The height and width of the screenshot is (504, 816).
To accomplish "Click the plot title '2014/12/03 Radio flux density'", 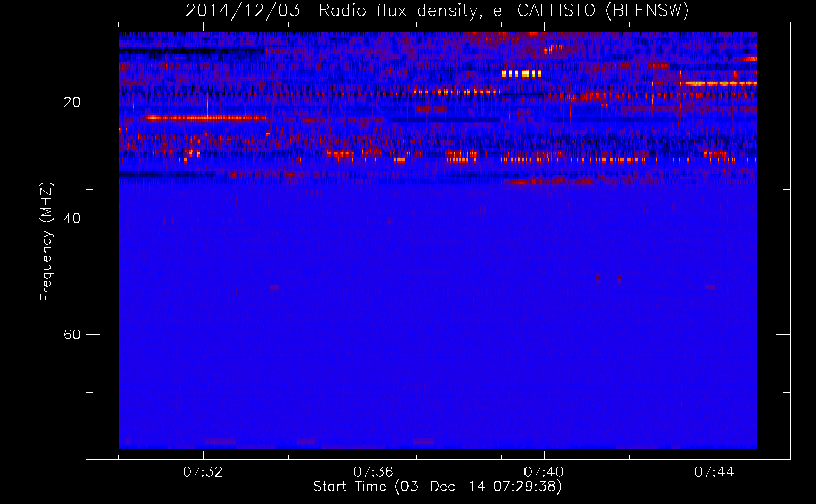I will (437, 10).
